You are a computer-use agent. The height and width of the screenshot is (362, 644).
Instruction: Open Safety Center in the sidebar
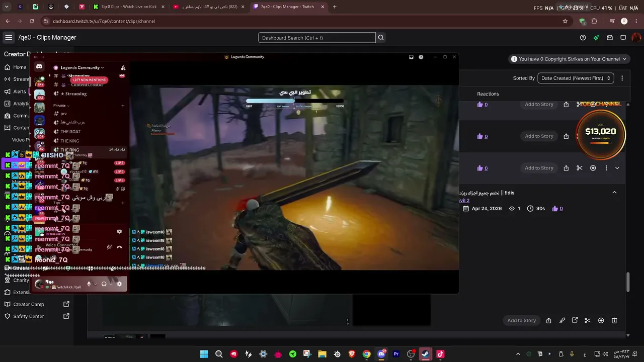37,316
